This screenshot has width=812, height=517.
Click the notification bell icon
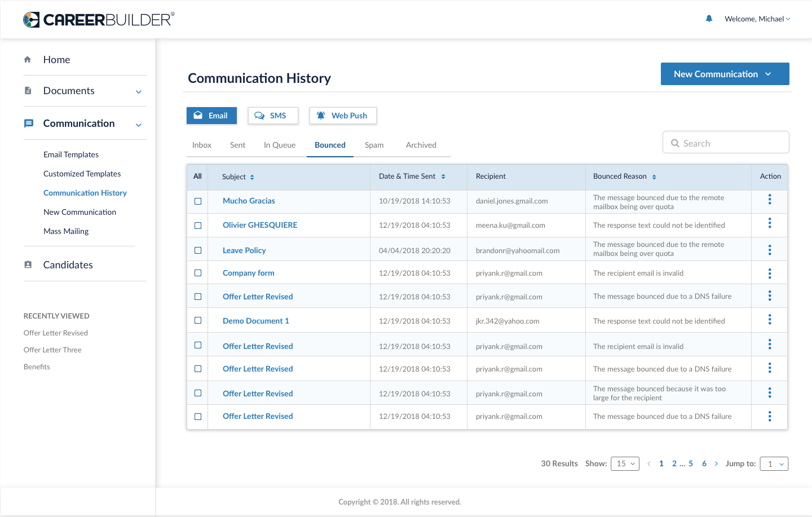tap(709, 19)
